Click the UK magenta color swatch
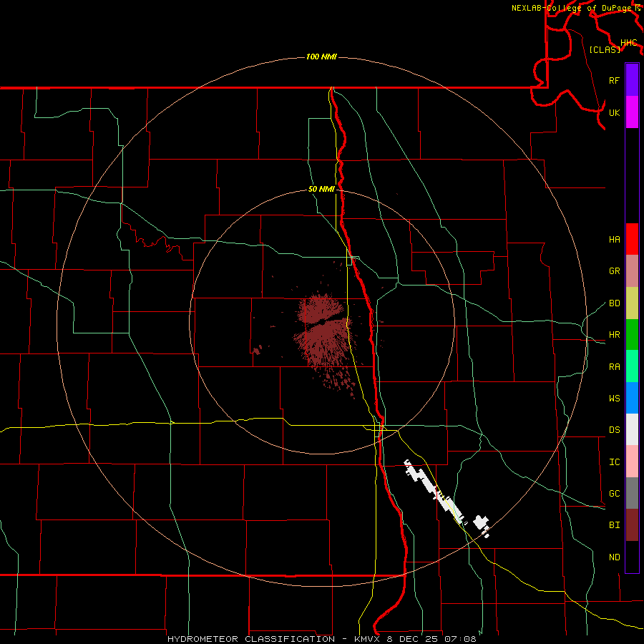The height and width of the screenshot is (644, 644). click(x=632, y=112)
